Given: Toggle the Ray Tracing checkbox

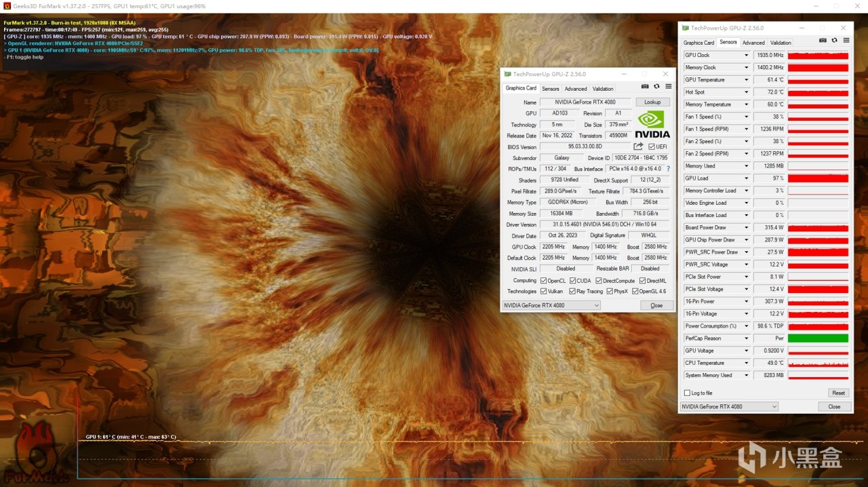Looking at the screenshot, I should (x=573, y=291).
